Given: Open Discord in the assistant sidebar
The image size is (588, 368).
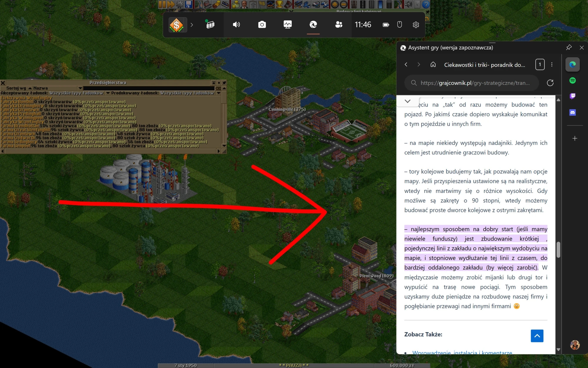Looking at the screenshot, I should point(572,112).
